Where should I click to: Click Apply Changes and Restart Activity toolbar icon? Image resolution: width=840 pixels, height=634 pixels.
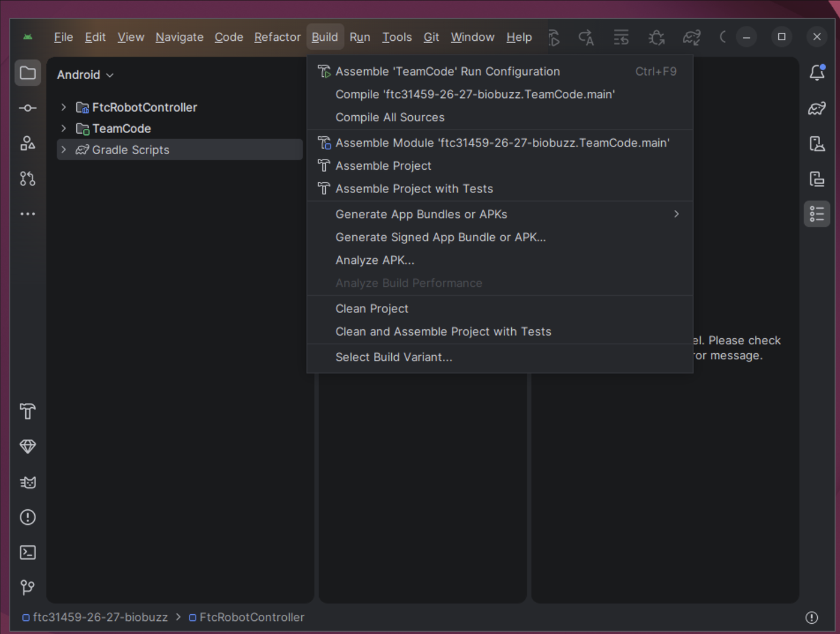(x=554, y=38)
